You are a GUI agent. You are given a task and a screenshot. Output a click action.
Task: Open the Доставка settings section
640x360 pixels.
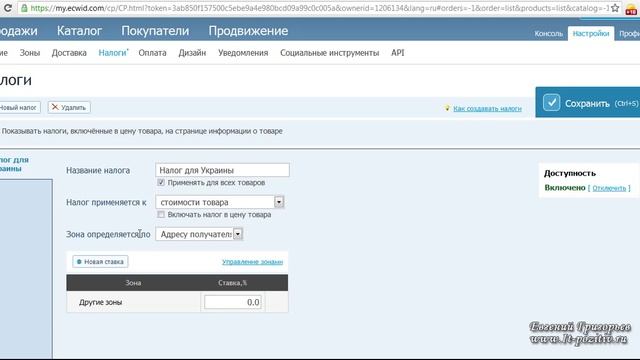69,53
